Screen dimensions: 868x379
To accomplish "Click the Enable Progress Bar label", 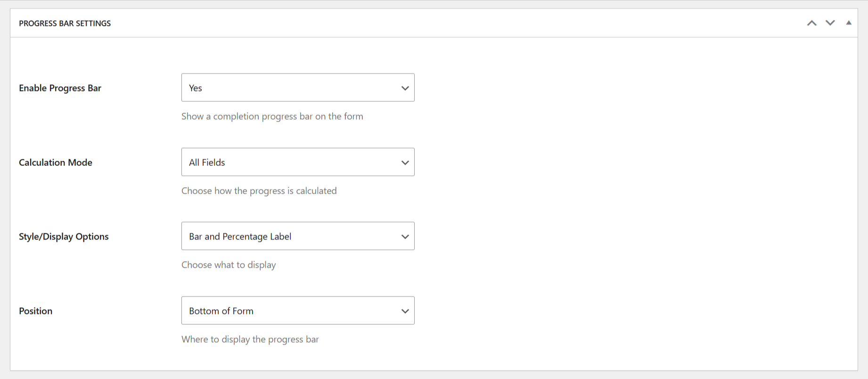I will [x=60, y=88].
